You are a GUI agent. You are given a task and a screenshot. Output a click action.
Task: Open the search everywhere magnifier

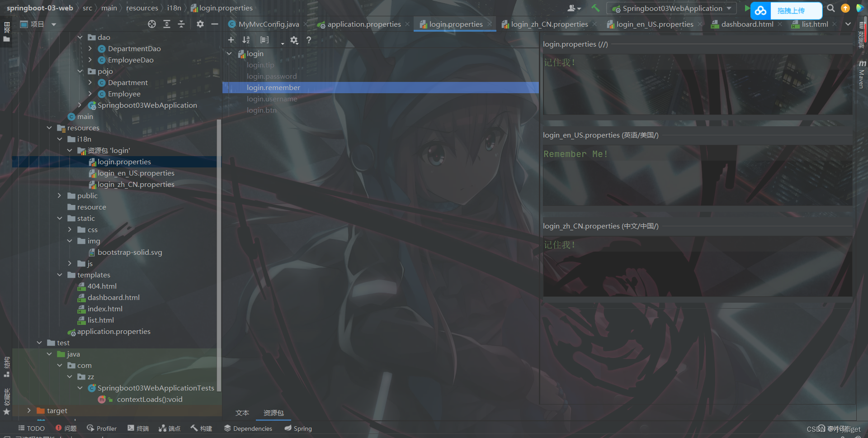tap(831, 8)
